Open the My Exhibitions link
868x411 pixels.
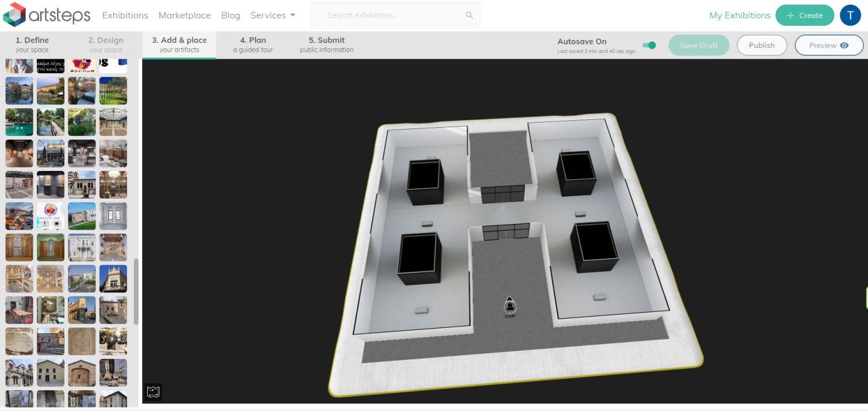(x=740, y=16)
